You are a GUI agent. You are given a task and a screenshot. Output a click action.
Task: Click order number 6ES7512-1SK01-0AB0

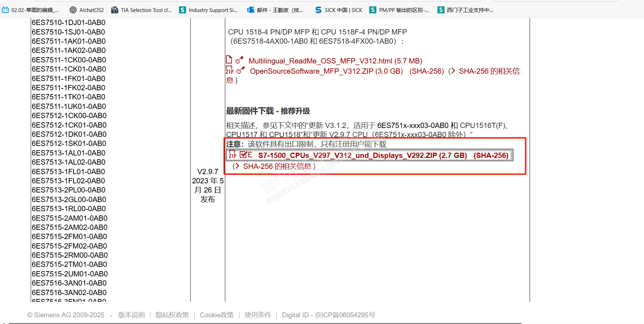[69, 143]
